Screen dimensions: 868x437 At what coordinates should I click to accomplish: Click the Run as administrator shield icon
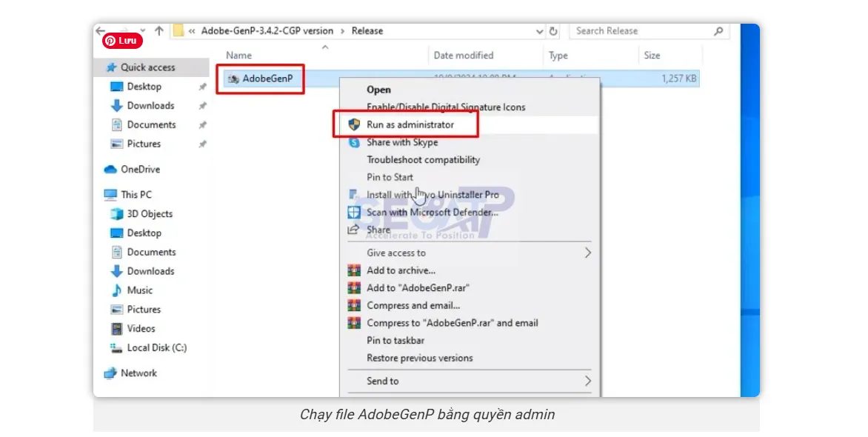[x=354, y=124]
